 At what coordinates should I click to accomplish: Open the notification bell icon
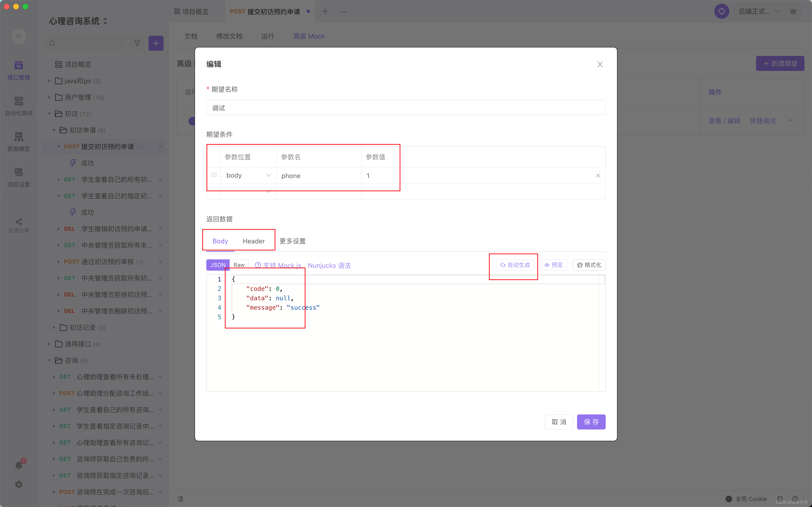coord(19,465)
